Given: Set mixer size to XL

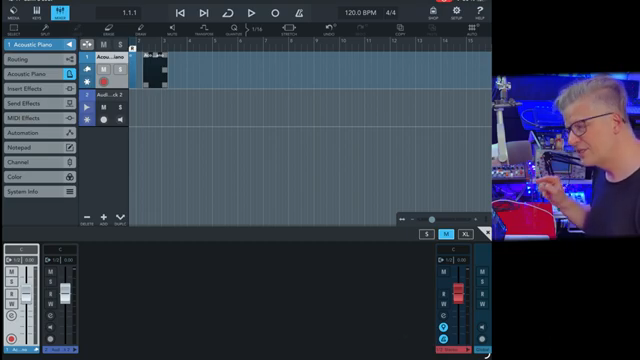Looking at the screenshot, I should tap(466, 234).
